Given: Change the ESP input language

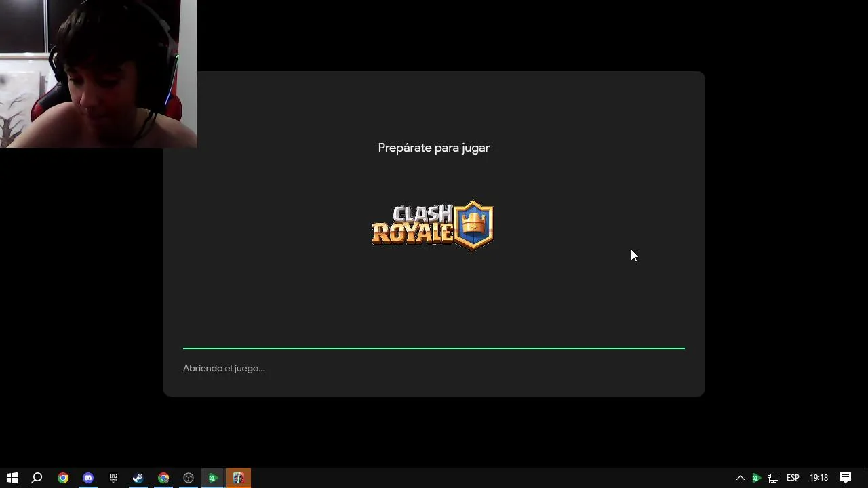Looking at the screenshot, I should [x=793, y=478].
